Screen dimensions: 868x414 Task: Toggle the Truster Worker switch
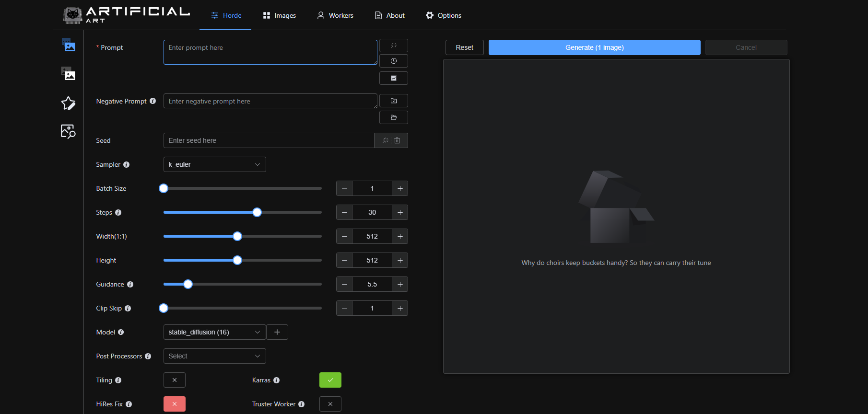[x=330, y=404]
